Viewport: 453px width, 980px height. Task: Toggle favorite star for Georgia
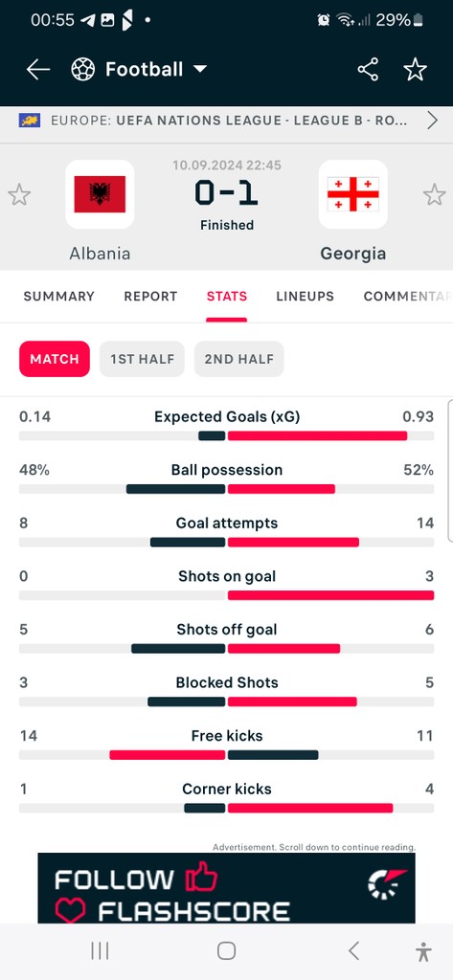[434, 195]
